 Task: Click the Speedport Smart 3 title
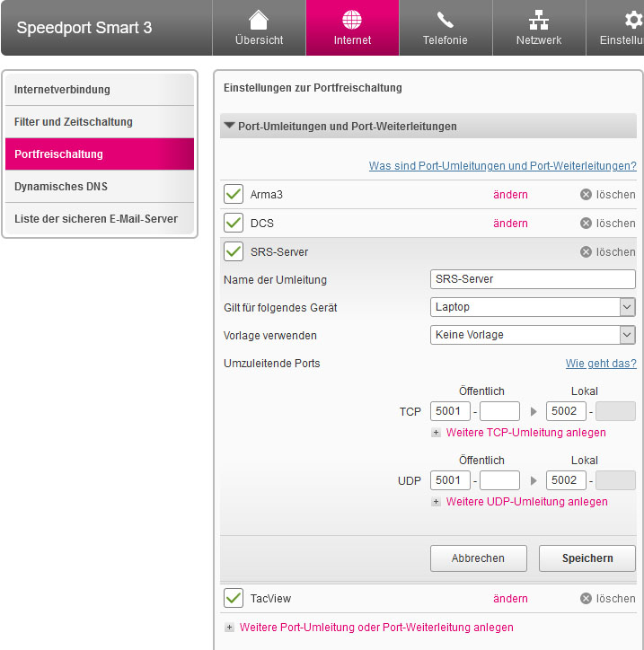84,28
